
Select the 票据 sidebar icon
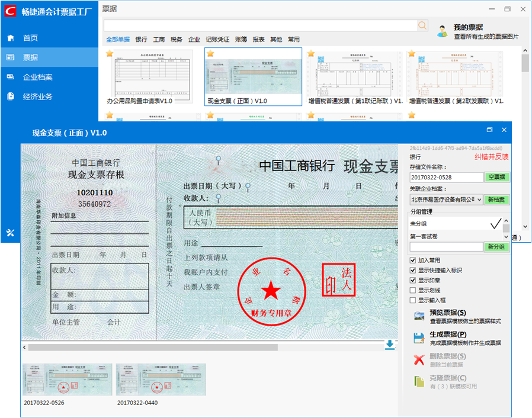(11, 57)
